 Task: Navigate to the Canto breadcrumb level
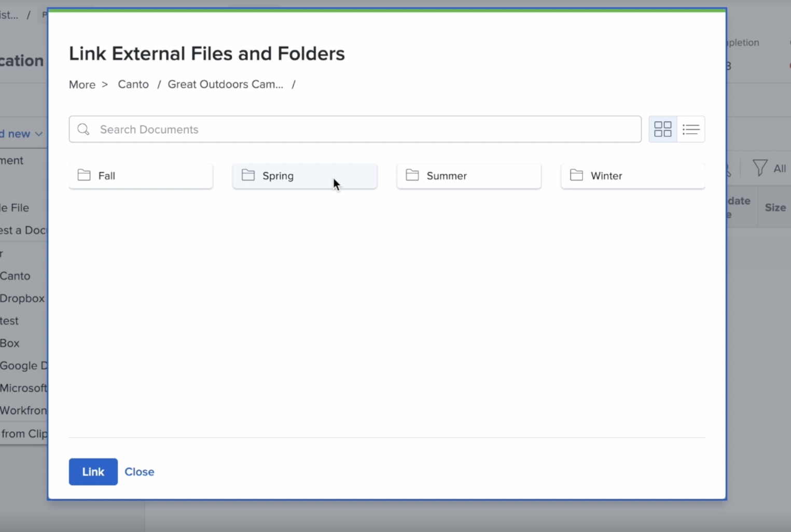(133, 84)
